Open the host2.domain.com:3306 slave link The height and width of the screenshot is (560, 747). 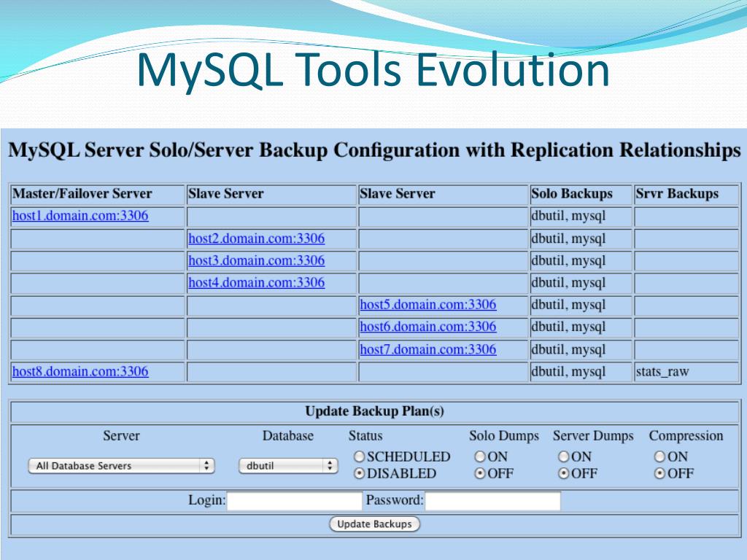256,238
